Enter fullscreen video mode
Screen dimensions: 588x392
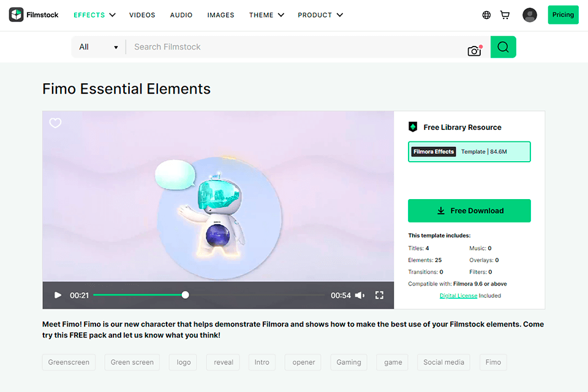tap(379, 295)
